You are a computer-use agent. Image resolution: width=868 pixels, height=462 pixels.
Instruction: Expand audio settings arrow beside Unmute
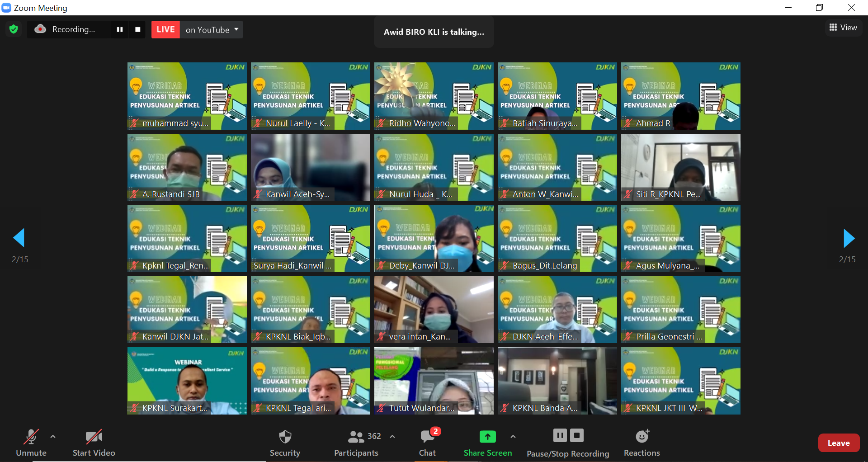click(53, 437)
